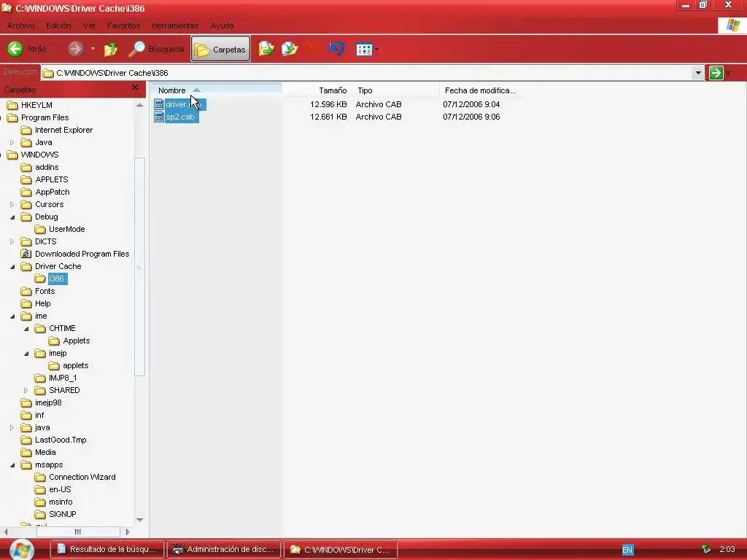Collapse the Debug folder

(x=12, y=217)
